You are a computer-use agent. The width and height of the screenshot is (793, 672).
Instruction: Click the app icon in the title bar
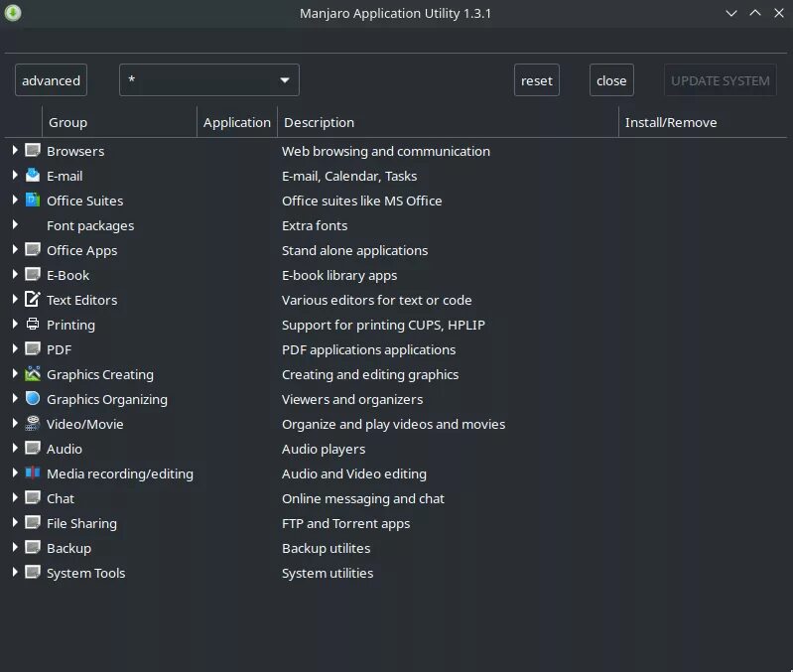[x=13, y=13]
